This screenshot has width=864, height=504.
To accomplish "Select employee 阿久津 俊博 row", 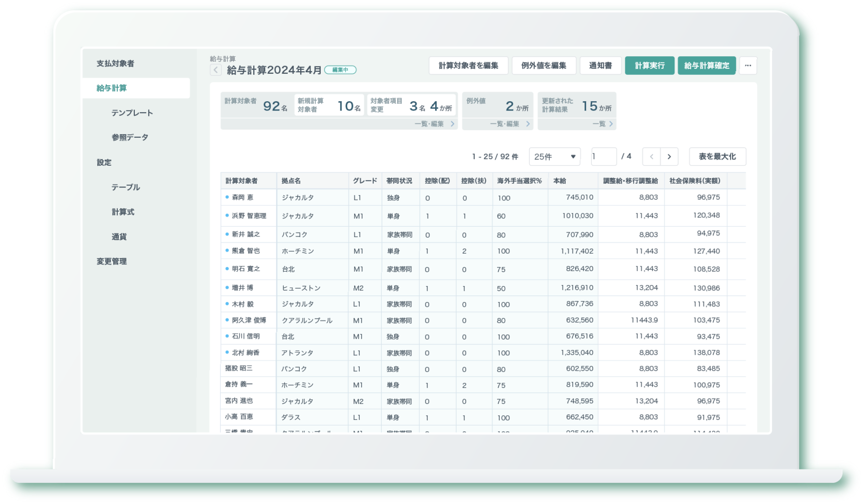I will pyautogui.click(x=483, y=320).
